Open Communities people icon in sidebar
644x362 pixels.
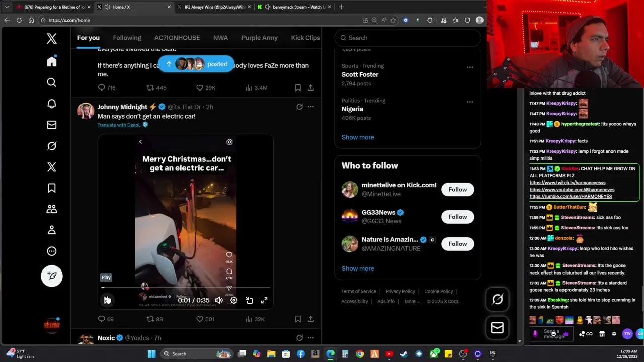pyautogui.click(x=52, y=209)
